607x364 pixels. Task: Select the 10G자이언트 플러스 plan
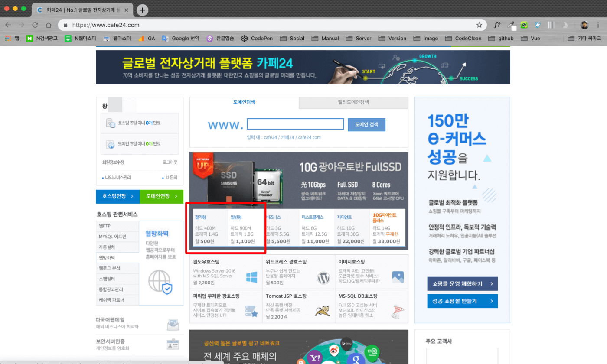pyautogui.click(x=388, y=228)
